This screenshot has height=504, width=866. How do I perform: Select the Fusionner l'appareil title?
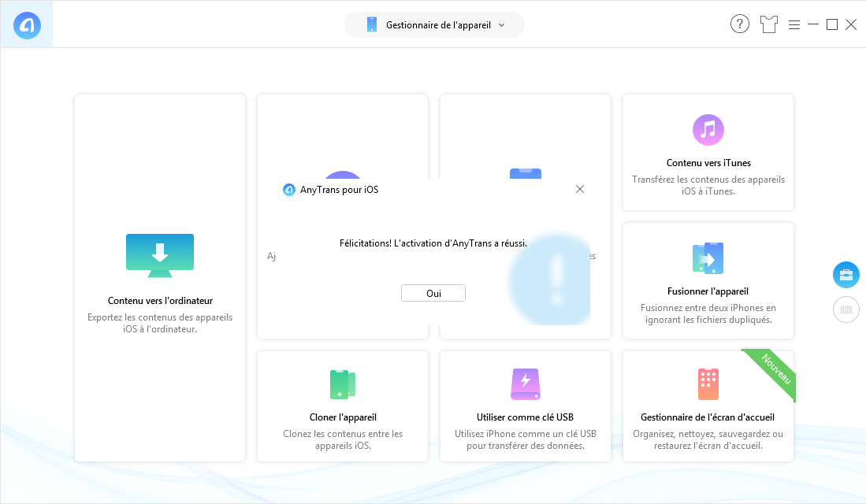(x=708, y=291)
